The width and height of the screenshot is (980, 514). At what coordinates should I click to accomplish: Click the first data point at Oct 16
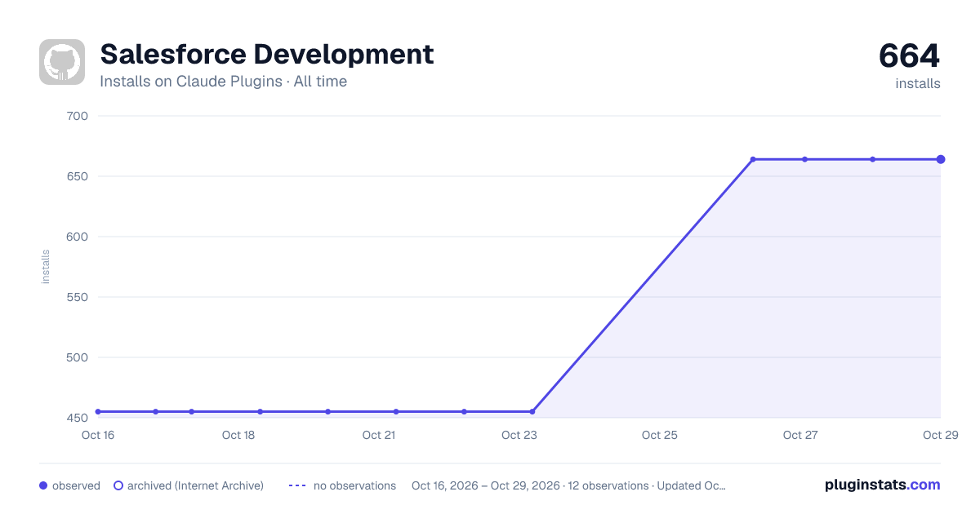tap(98, 412)
